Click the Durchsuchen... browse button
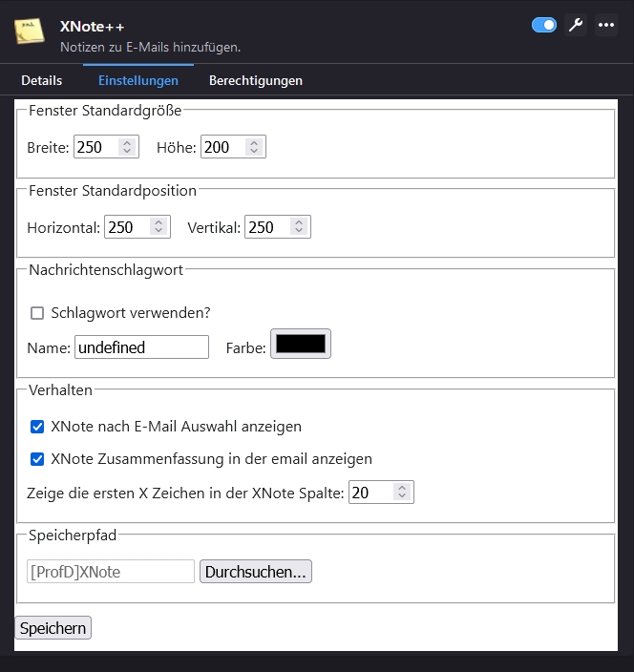The width and height of the screenshot is (634, 672). click(256, 572)
